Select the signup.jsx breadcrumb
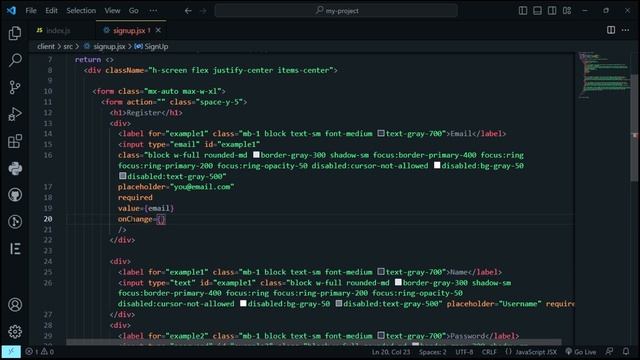This screenshot has width=640, height=360. click(x=109, y=47)
